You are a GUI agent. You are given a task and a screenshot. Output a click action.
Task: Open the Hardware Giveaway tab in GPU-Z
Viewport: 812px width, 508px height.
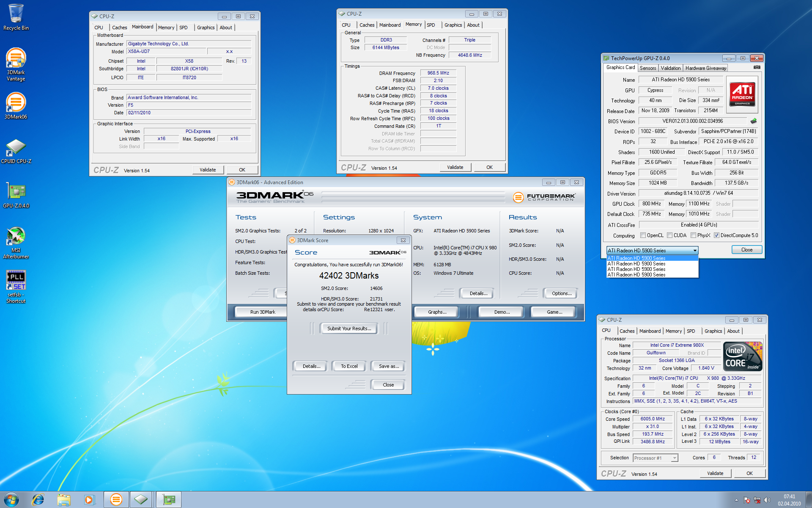point(705,68)
